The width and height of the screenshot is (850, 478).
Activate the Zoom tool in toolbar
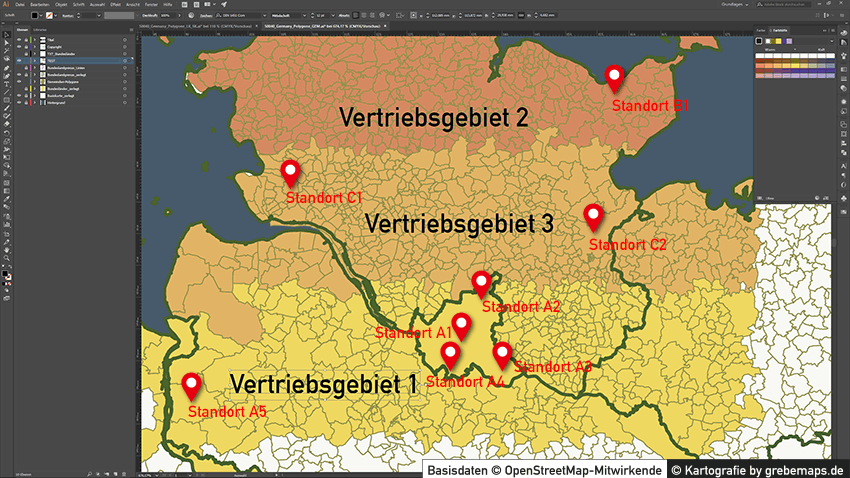(7, 258)
